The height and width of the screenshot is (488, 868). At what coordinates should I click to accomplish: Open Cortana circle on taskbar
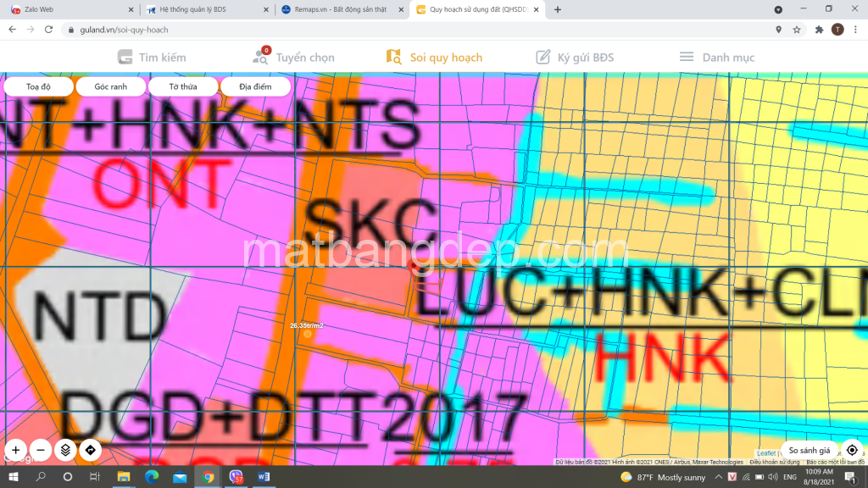coord(68,476)
